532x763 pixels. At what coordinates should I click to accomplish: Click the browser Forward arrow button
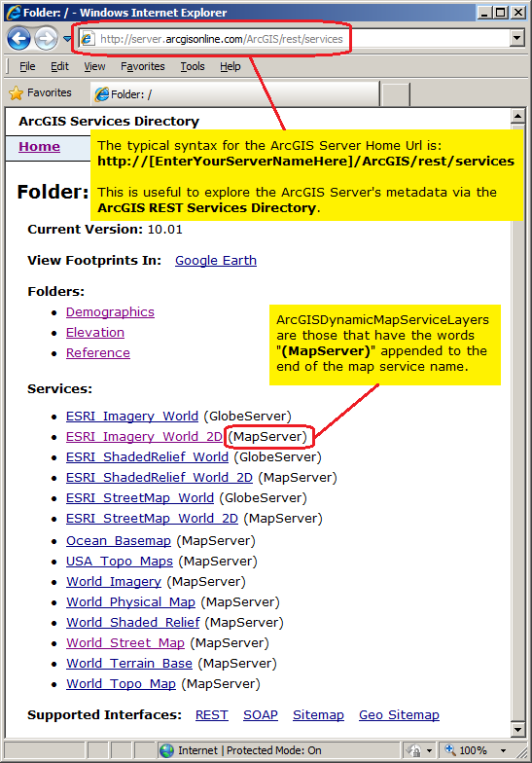(x=47, y=39)
